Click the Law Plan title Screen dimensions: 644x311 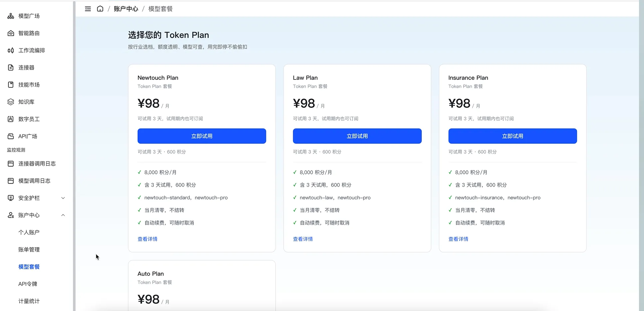click(x=305, y=78)
